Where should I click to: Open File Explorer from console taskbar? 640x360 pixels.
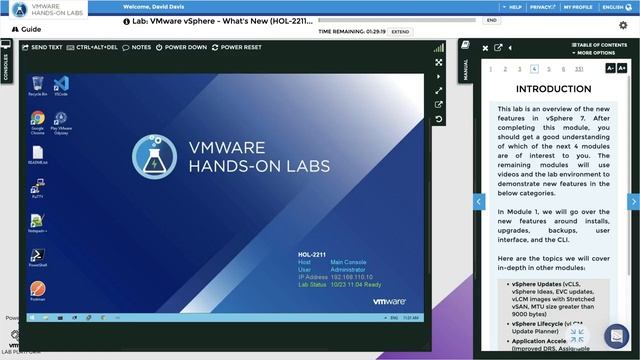click(46, 318)
